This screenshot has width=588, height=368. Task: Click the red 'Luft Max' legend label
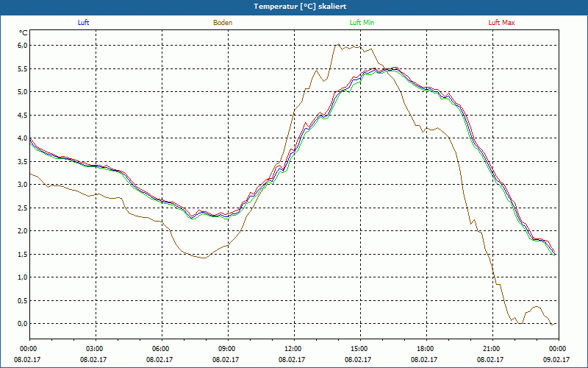[501, 23]
